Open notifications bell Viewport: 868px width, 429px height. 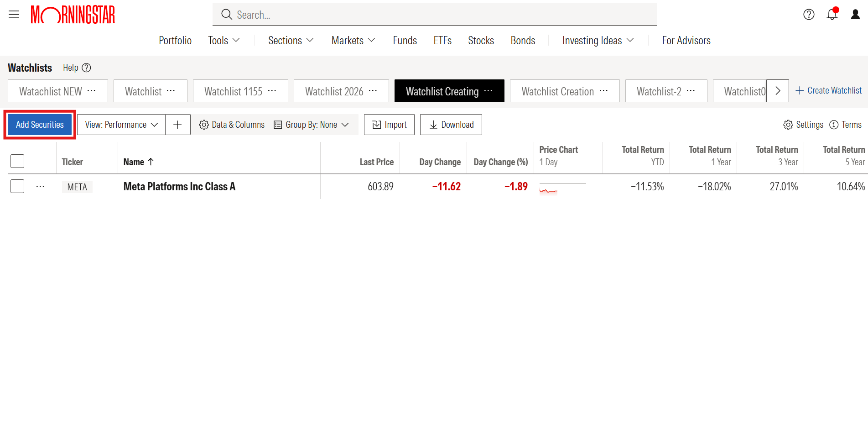tap(832, 14)
